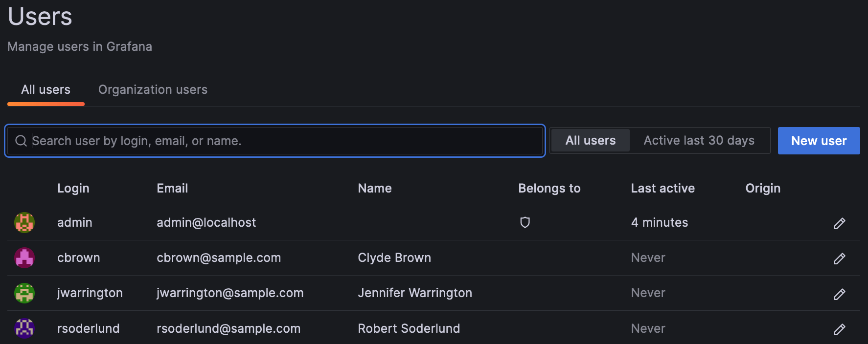Click the search magnifier icon
The width and height of the screenshot is (868, 344).
point(21,141)
